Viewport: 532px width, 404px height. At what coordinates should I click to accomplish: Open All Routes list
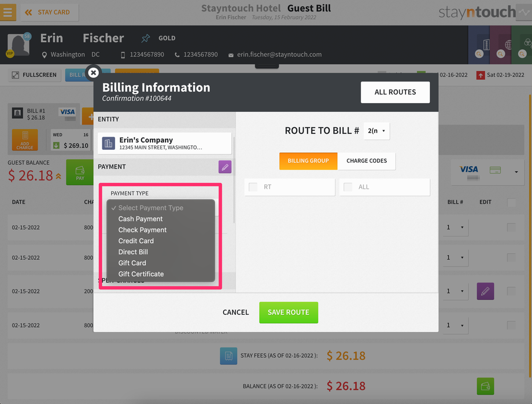(395, 92)
